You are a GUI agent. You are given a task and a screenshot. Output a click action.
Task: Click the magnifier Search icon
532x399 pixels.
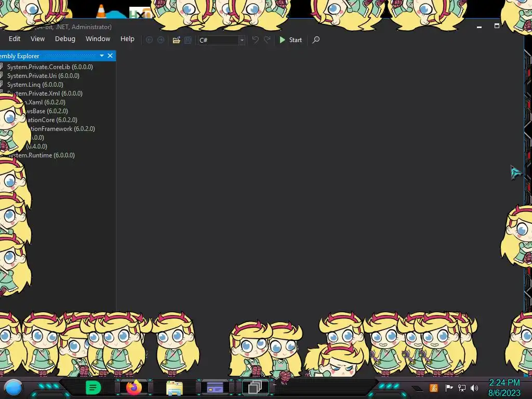316,40
